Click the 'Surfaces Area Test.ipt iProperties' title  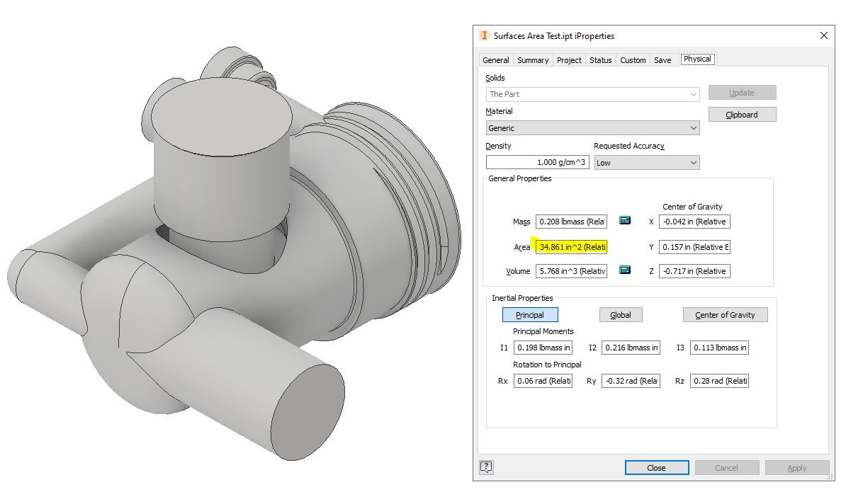(x=553, y=35)
